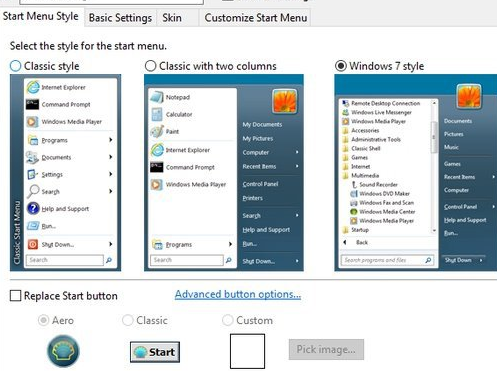
Task: Click Programs icon in Classic style preview
Action: tap(33, 140)
